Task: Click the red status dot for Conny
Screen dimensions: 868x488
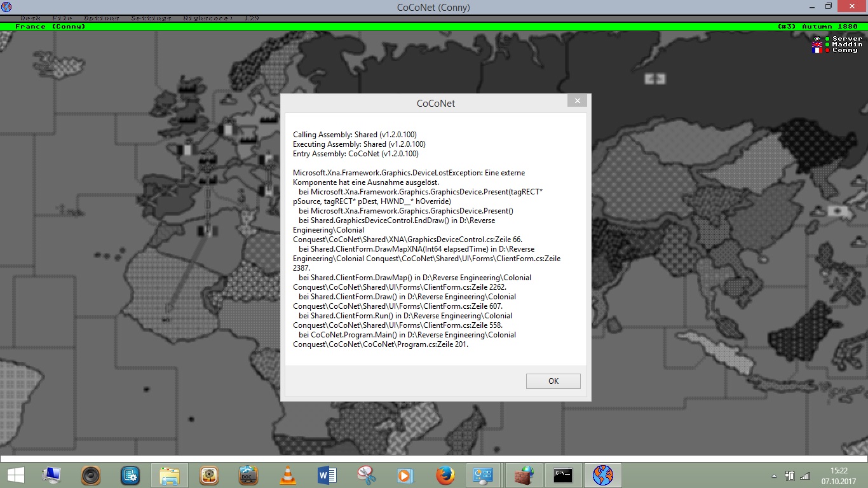Action: 827,50
